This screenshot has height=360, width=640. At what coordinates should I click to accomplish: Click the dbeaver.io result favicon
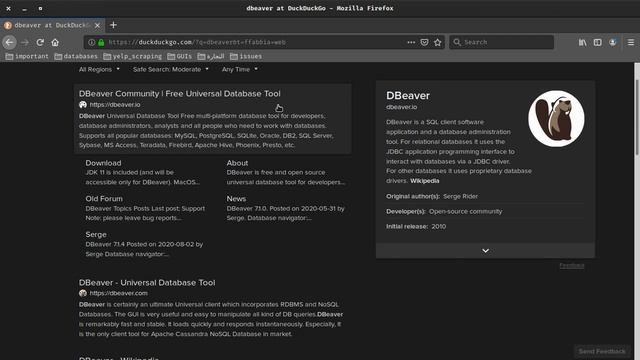(x=83, y=104)
